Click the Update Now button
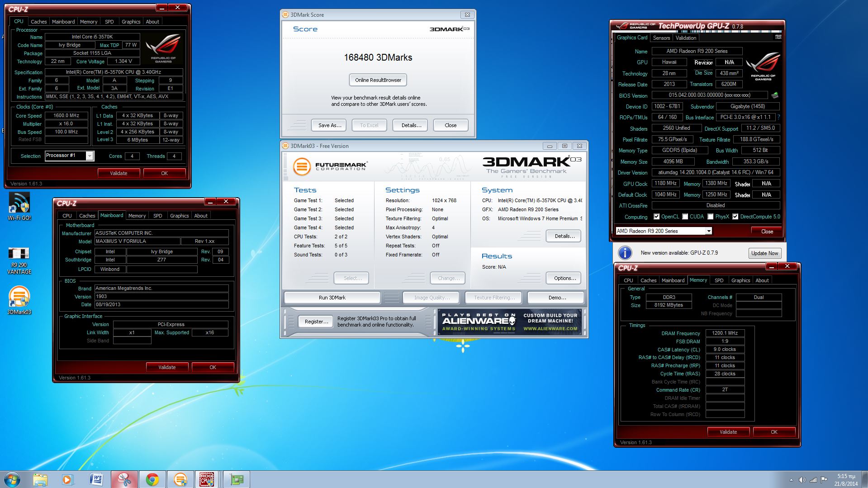 click(765, 253)
